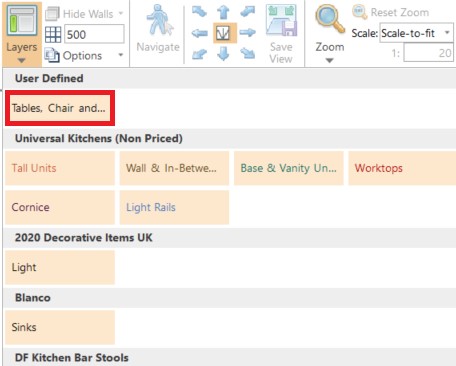Rotate view with up-left arrow
456x366 pixels.
pyautogui.click(x=199, y=12)
